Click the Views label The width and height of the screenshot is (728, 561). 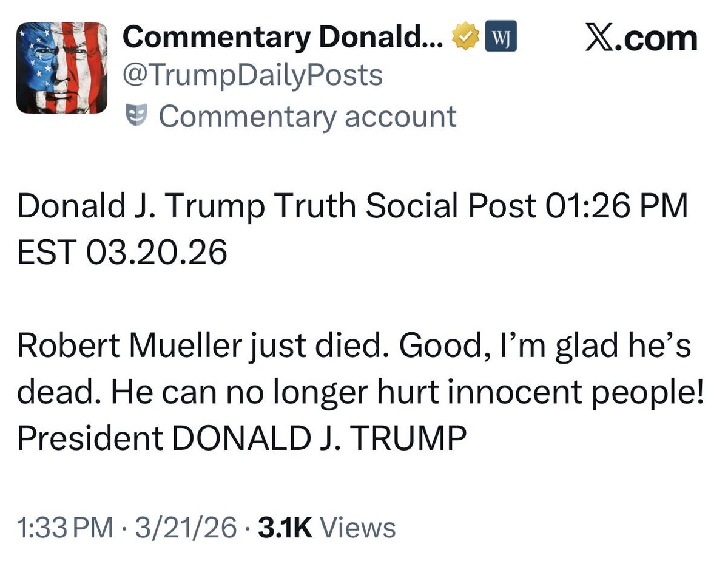point(358,528)
